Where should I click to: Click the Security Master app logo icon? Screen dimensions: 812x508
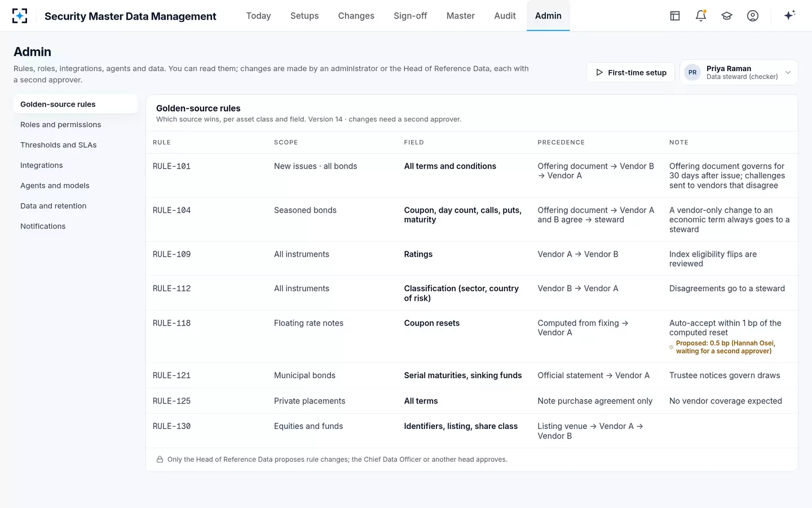[x=20, y=16]
